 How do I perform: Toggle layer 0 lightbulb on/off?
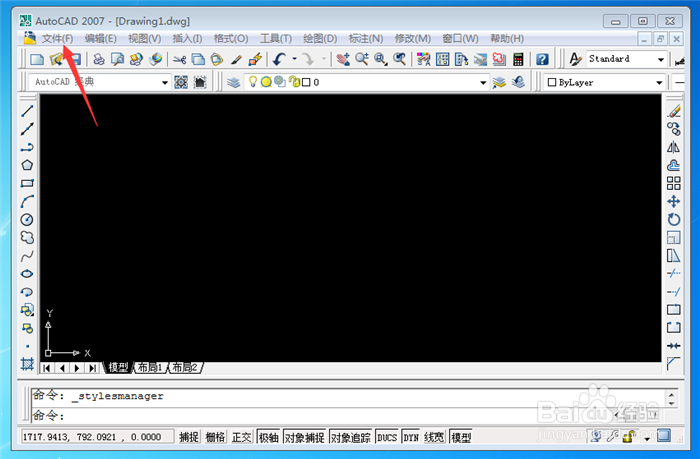coord(253,82)
